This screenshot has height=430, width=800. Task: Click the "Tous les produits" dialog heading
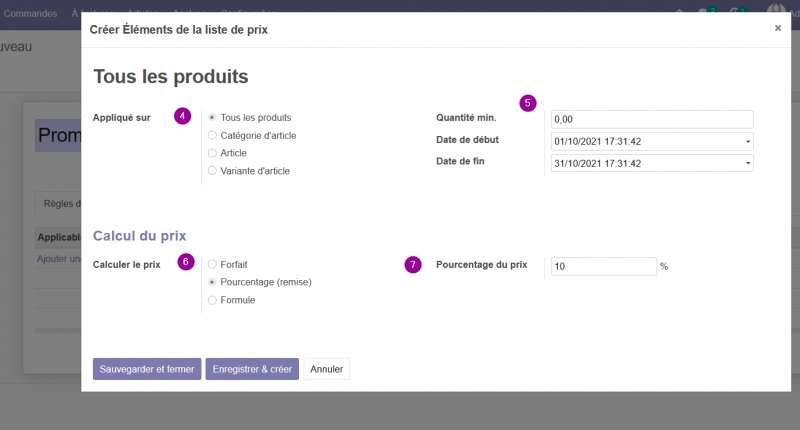171,77
